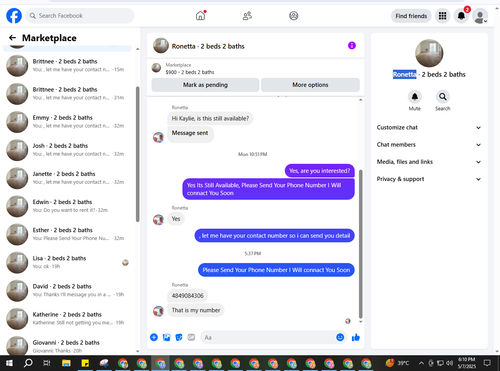Mute this conversation using the bell icon

point(415,97)
